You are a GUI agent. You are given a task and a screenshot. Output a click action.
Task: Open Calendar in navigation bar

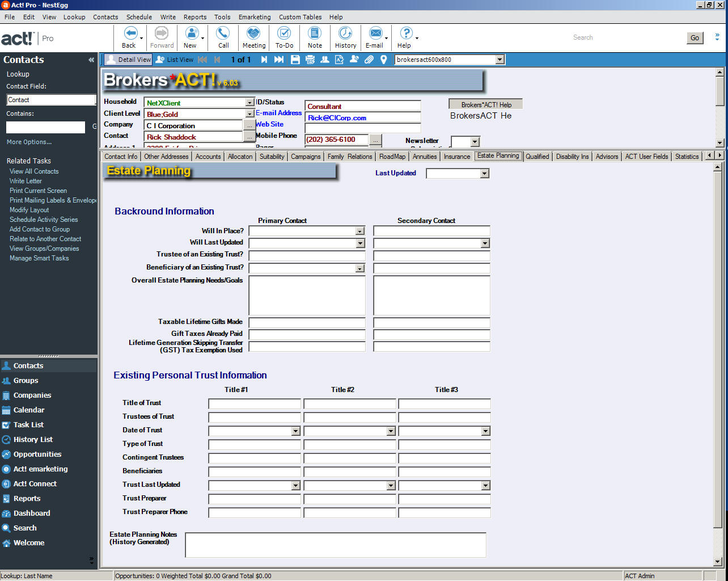coord(29,410)
